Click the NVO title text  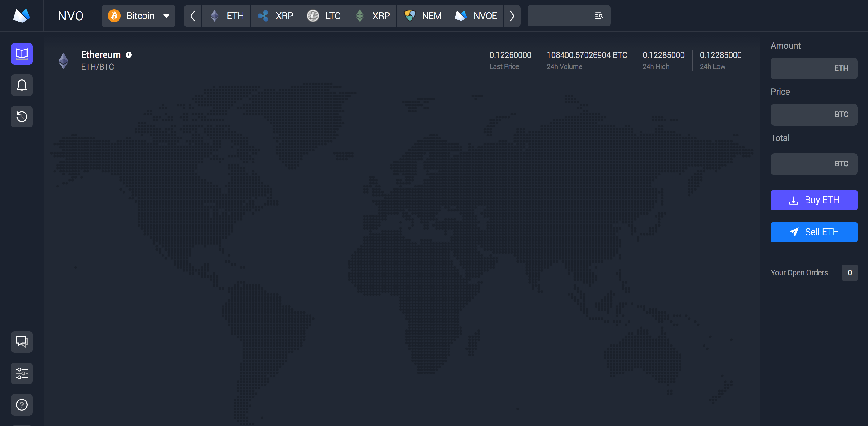pyautogui.click(x=71, y=16)
